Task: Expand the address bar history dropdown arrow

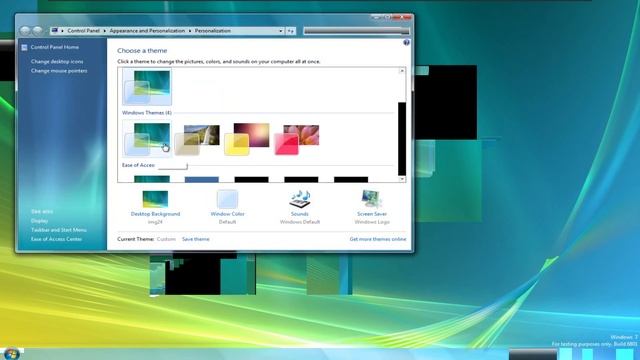Action: pos(280,31)
